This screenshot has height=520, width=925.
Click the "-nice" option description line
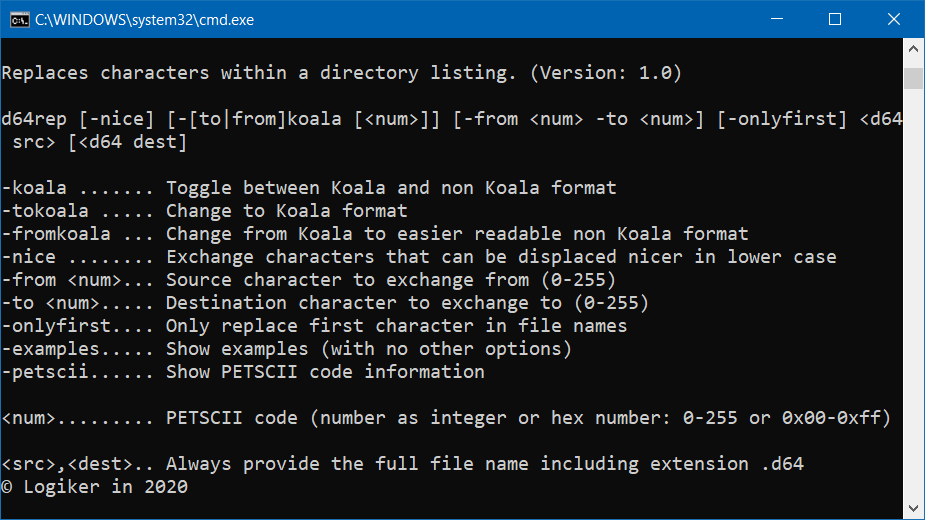pos(419,257)
